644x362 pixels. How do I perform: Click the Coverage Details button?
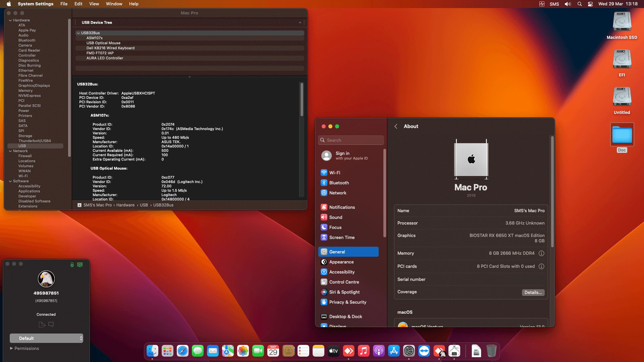pos(533,292)
